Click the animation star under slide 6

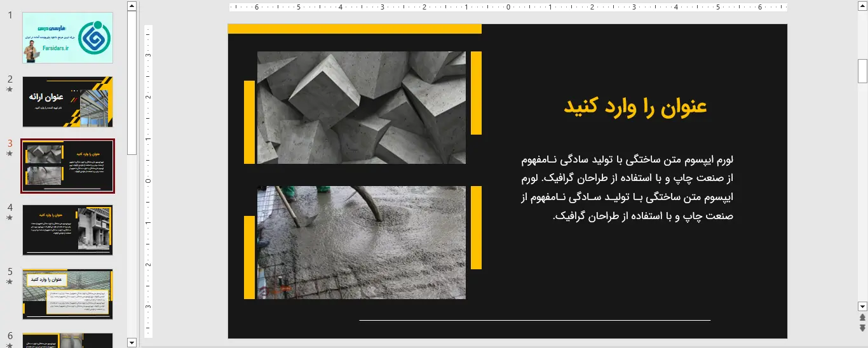click(x=10, y=345)
